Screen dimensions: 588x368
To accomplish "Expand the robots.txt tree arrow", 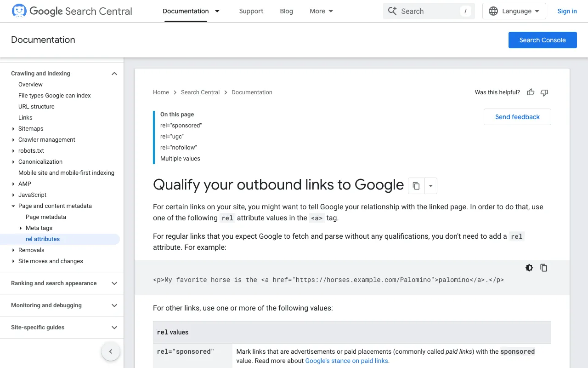I will click(x=13, y=151).
